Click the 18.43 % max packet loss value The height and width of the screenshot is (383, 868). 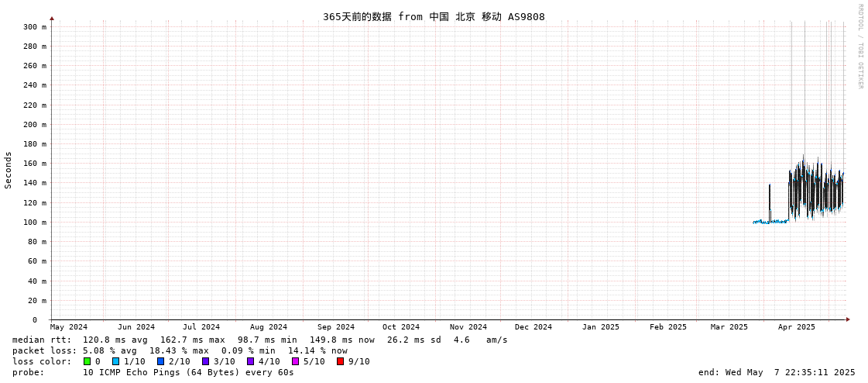tap(180, 351)
